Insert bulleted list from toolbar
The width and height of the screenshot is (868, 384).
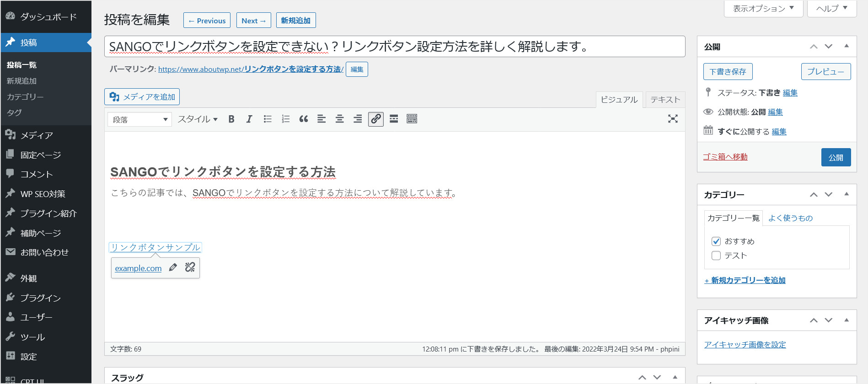(x=268, y=119)
